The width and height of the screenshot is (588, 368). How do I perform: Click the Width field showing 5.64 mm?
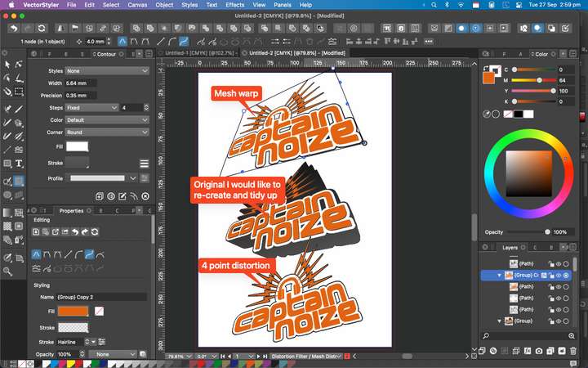pyautogui.click(x=81, y=83)
